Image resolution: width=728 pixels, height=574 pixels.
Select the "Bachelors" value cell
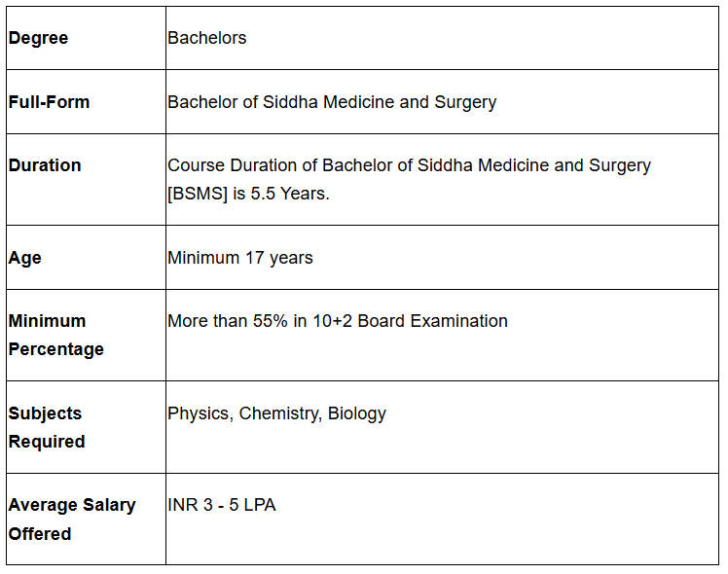206,38
